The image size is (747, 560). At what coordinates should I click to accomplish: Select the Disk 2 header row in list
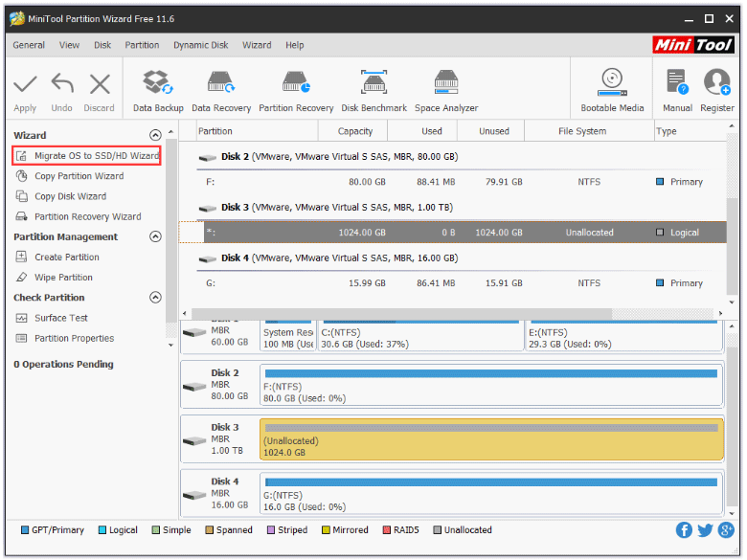pyautogui.click(x=453, y=157)
